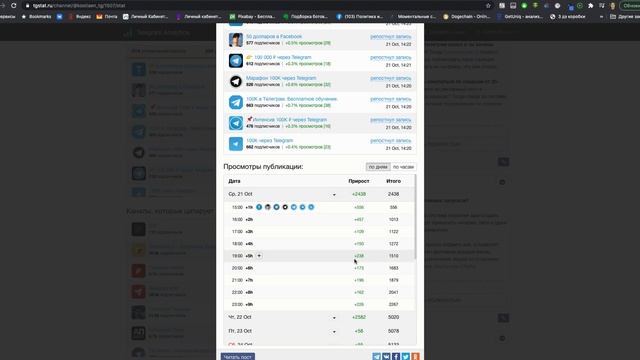Reload the page in the browser
Viewport: 640px width, 360px height.
point(13,6)
